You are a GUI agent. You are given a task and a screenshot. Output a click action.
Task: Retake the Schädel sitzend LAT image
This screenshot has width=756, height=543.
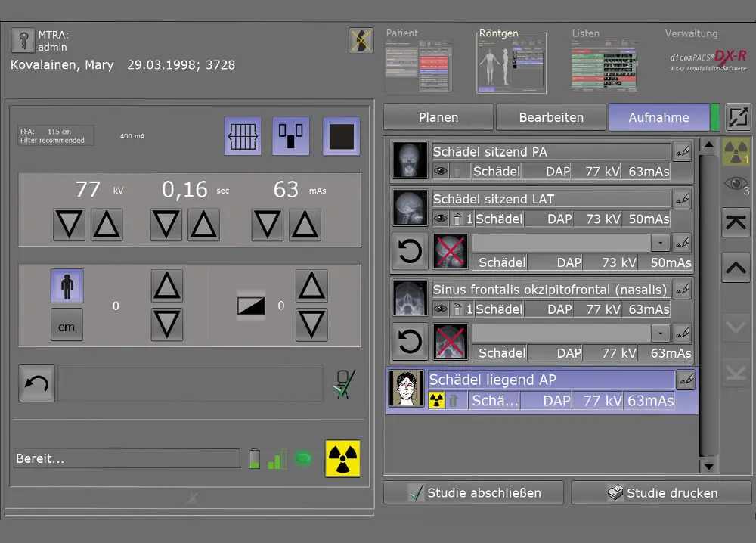point(410,252)
